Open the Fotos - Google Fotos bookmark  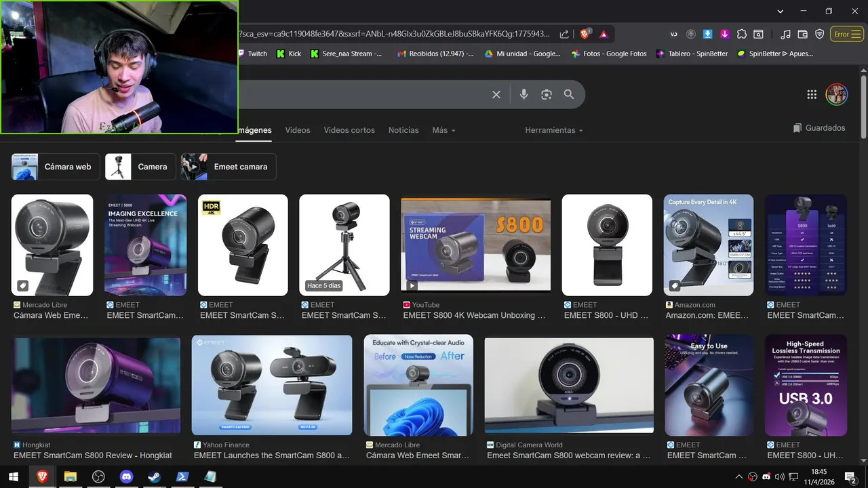(x=609, y=54)
